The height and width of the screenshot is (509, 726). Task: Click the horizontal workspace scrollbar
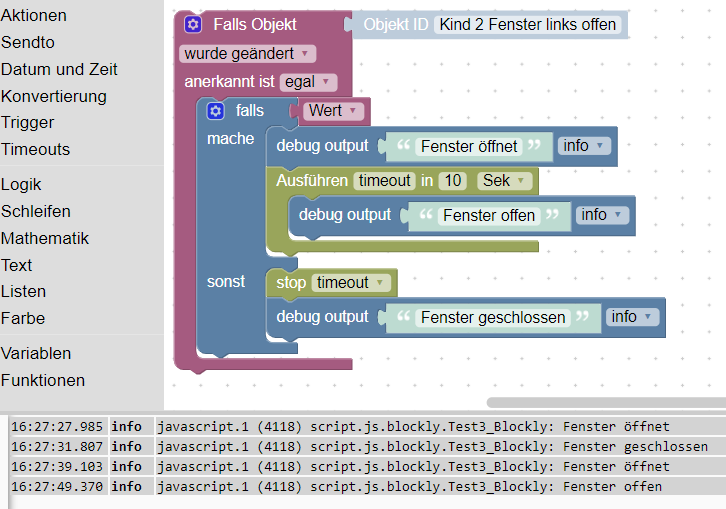[x=606, y=402]
